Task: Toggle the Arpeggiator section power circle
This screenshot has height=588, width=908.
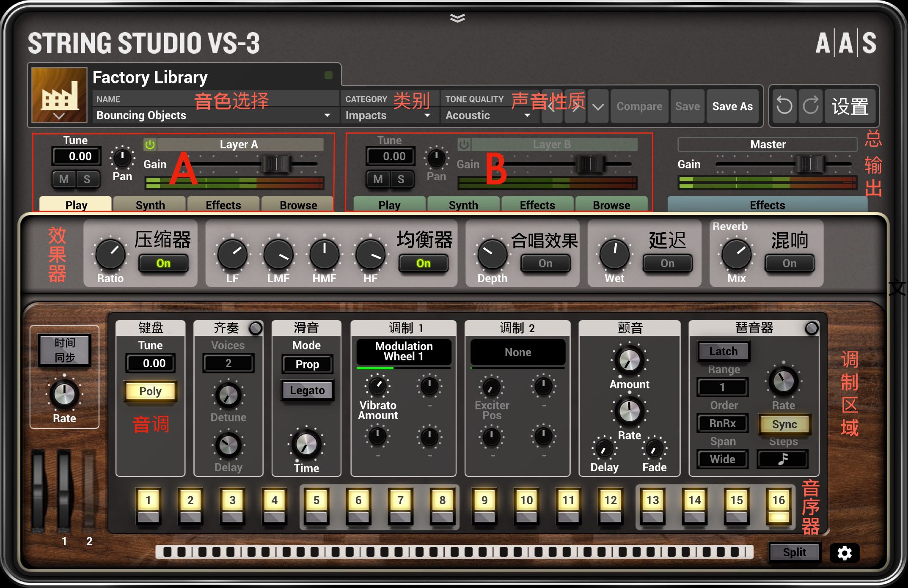Action: coord(812,328)
